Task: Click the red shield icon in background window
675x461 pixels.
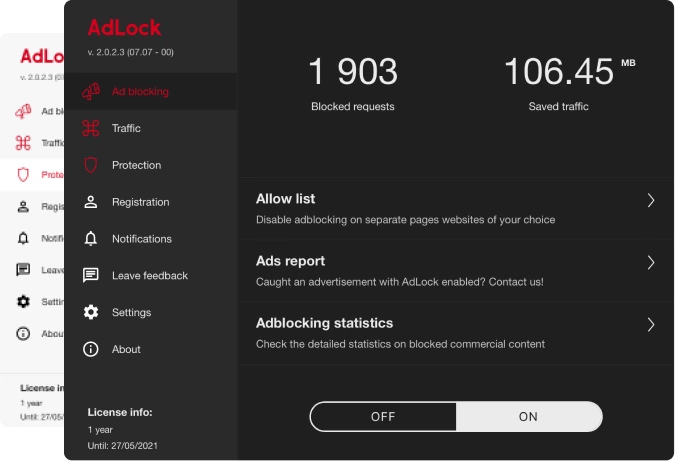Action: coord(23,175)
